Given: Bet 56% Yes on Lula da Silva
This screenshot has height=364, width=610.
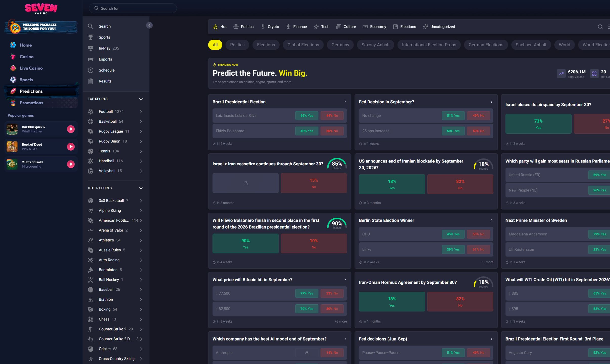Looking at the screenshot, I should click(307, 116).
